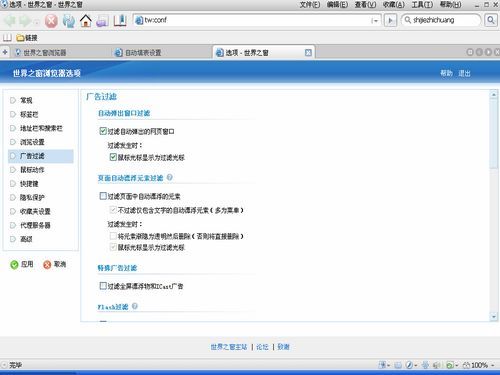
Task: Refresh the page using the Reload icon
Action: [69, 21]
